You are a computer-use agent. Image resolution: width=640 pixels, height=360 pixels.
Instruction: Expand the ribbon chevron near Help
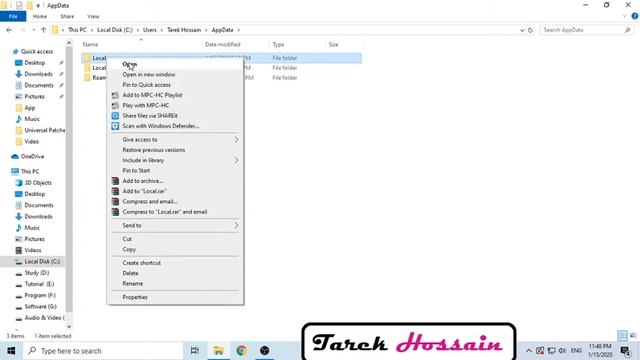[624, 16]
